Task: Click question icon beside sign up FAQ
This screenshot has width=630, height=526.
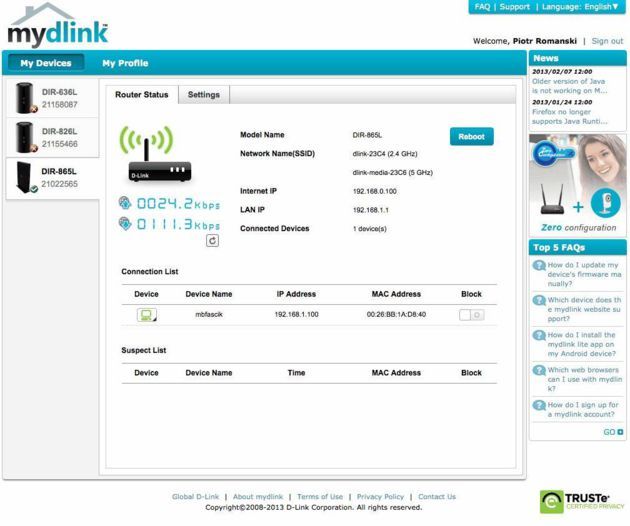Action: pyautogui.click(x=539, y=405)
